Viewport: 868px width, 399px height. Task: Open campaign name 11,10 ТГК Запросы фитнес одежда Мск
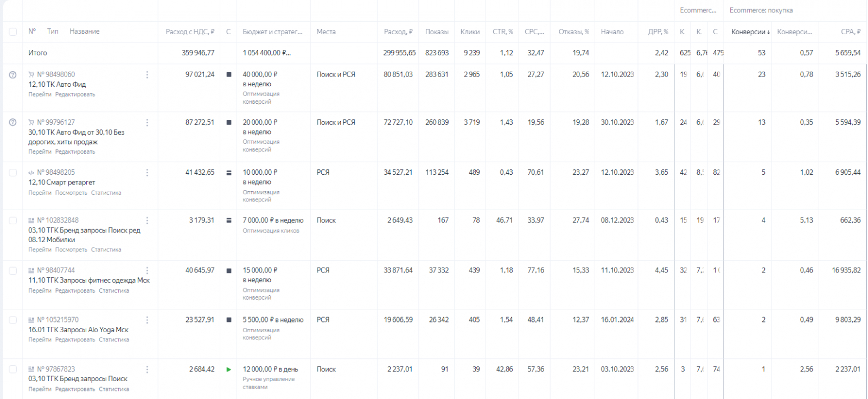coord(89,281)
